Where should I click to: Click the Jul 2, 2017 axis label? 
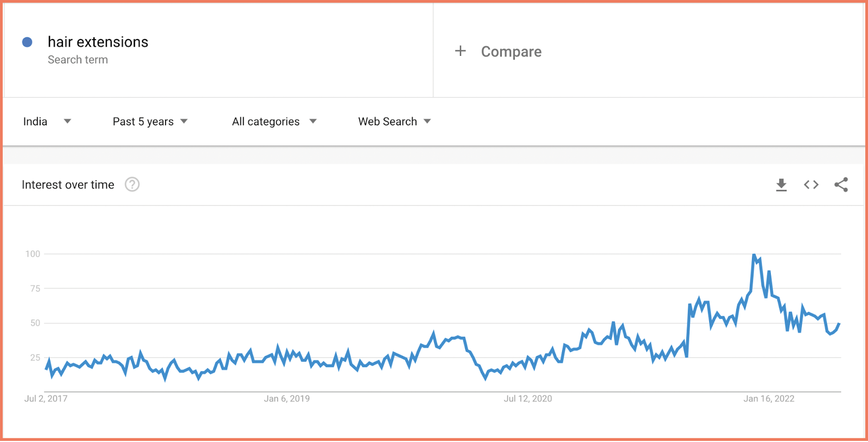tap(46, 399)
